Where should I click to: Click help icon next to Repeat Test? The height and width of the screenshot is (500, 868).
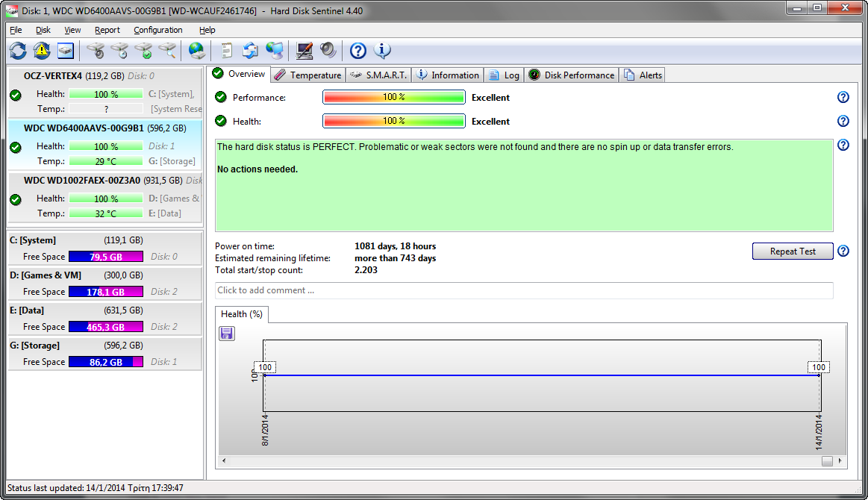click(x=843, y=251)
